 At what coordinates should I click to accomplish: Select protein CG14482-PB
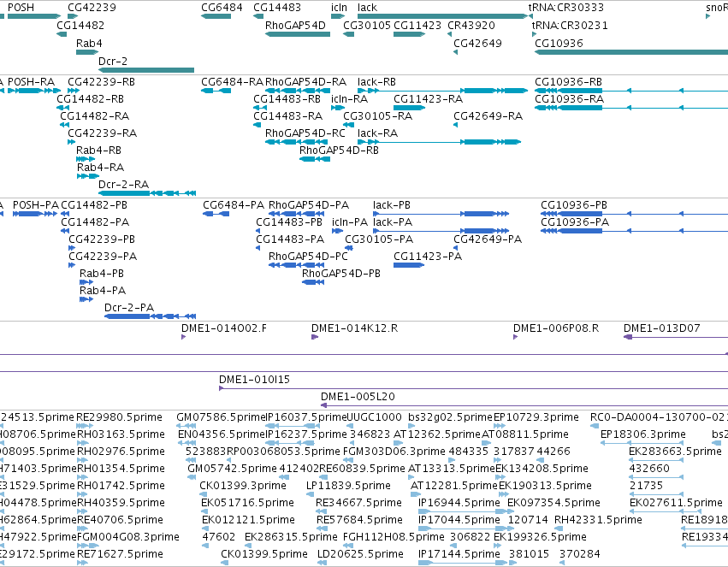pyautogui.click(x=65, y=214)
